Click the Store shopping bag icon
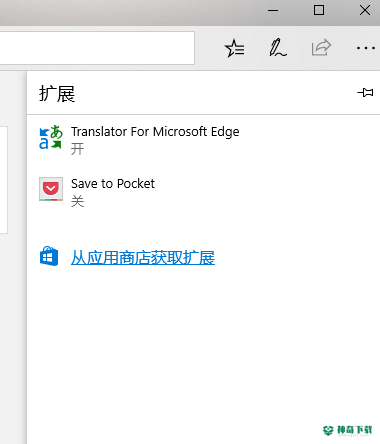 coord(49,256)
